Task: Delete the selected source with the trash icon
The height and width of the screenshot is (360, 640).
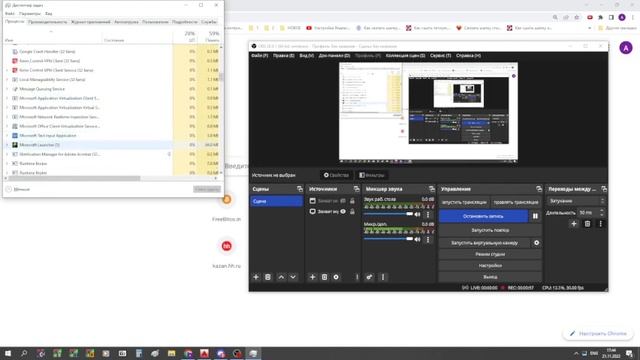Action: [x=324, y=277]
